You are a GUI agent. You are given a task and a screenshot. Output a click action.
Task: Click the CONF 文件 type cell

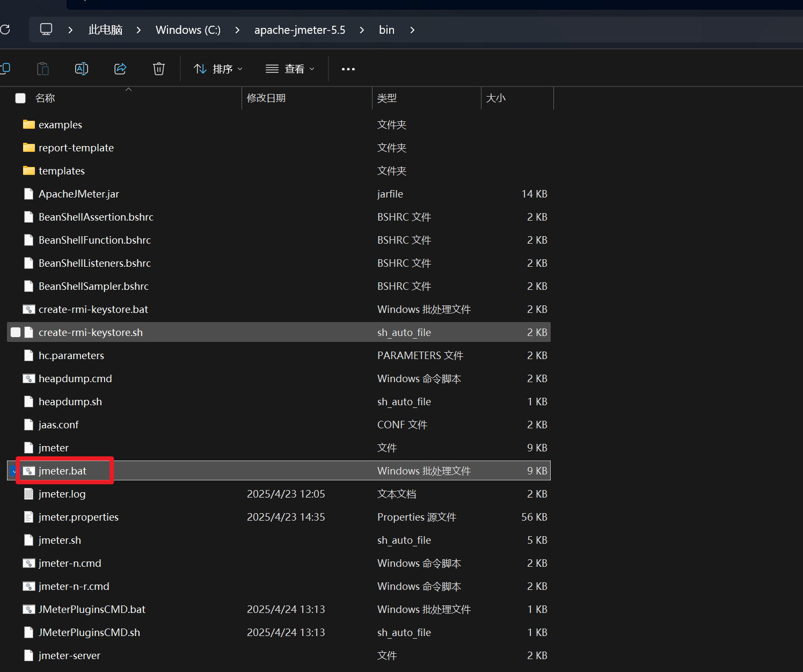[402, 425]
